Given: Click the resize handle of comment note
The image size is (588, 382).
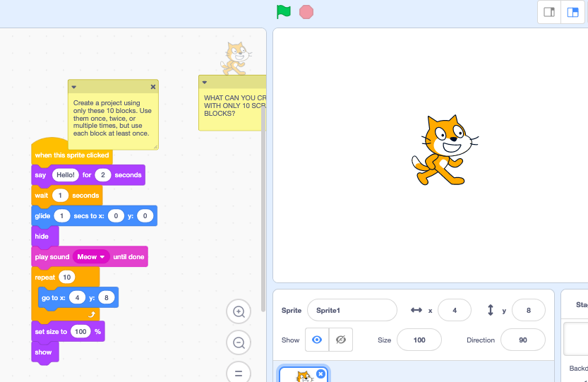Looking at the screenshot, I should click(x=155, y=147).
